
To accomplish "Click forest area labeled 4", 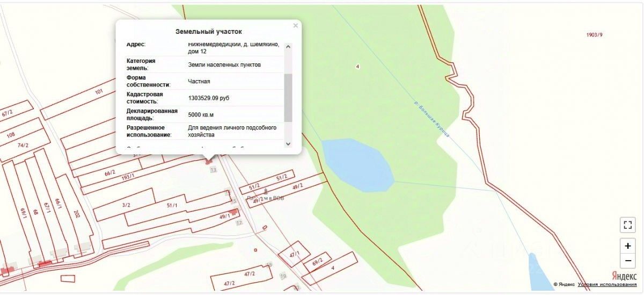I will [x=357, y=67].
